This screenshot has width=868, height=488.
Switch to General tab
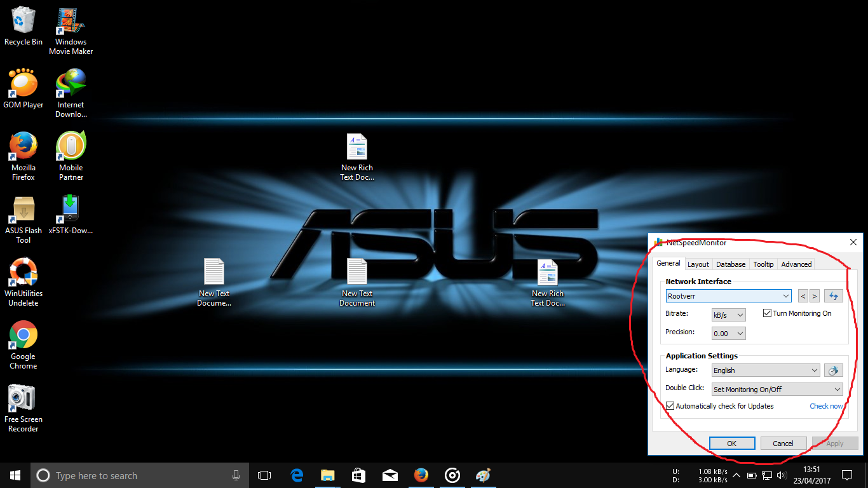click(x=668, y=263)
